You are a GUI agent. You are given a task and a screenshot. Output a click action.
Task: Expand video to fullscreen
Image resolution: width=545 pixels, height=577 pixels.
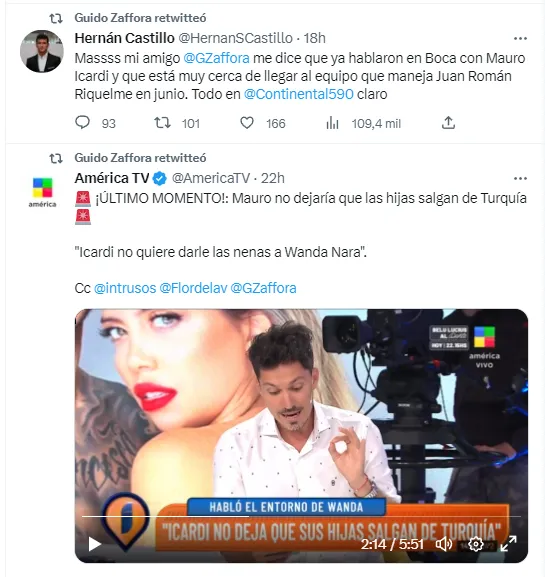(509, 544)
